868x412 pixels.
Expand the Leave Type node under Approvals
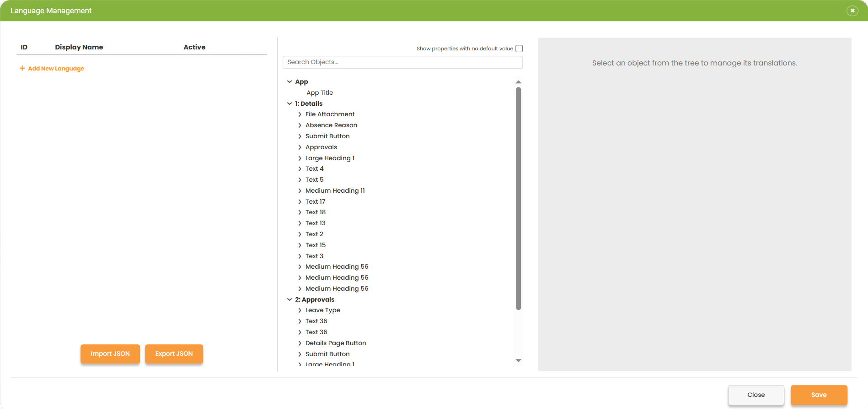click(300, 310)
